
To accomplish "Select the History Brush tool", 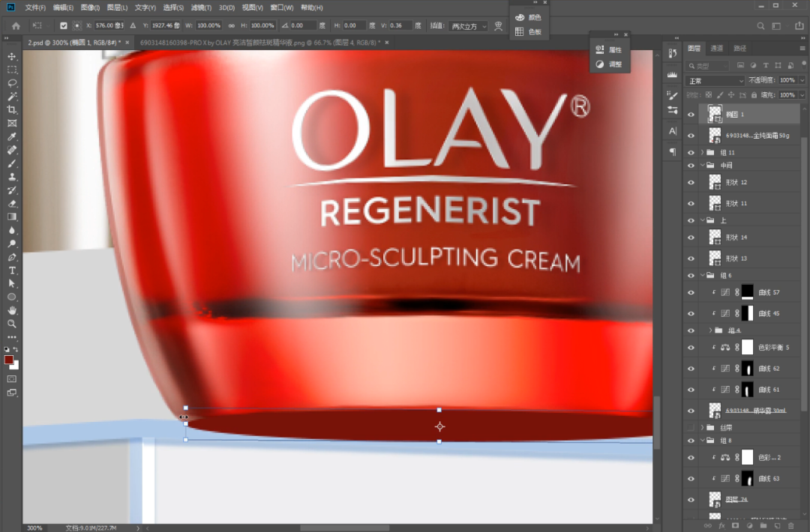I will tap(12, 190).
